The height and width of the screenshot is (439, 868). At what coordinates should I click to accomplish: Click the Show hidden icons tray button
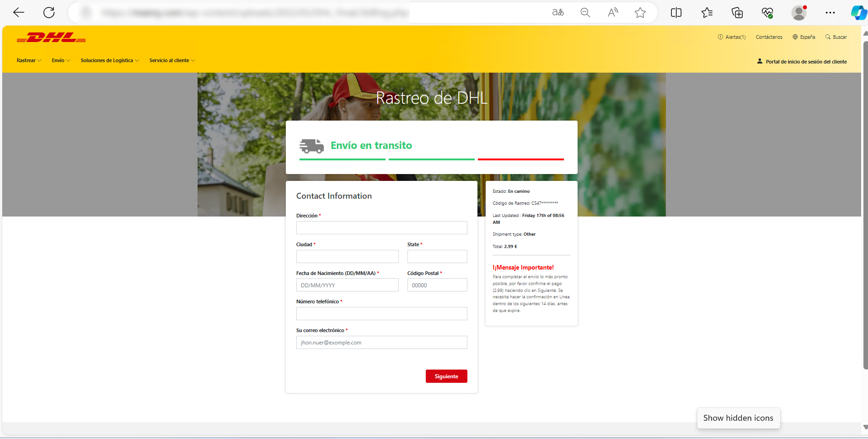tap(738, 418)
